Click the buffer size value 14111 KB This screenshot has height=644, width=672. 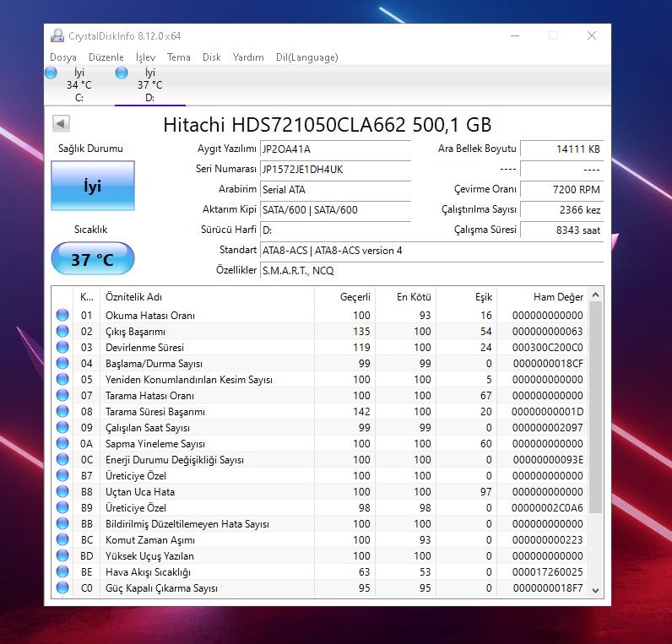[x=562, y=149]
